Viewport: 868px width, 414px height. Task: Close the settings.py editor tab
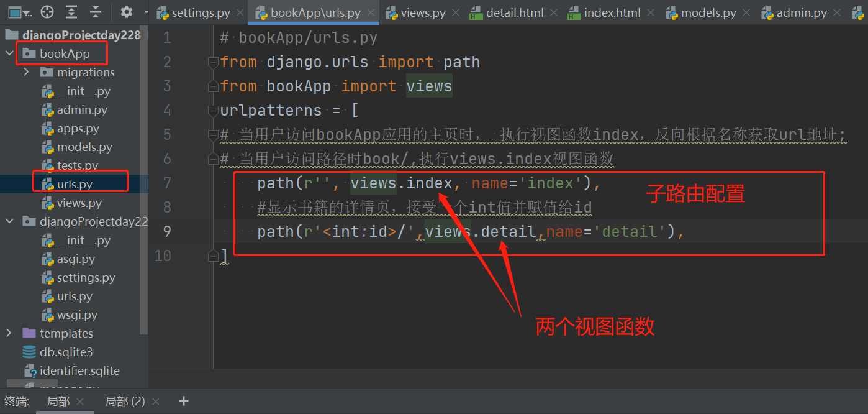coord(242,13)
